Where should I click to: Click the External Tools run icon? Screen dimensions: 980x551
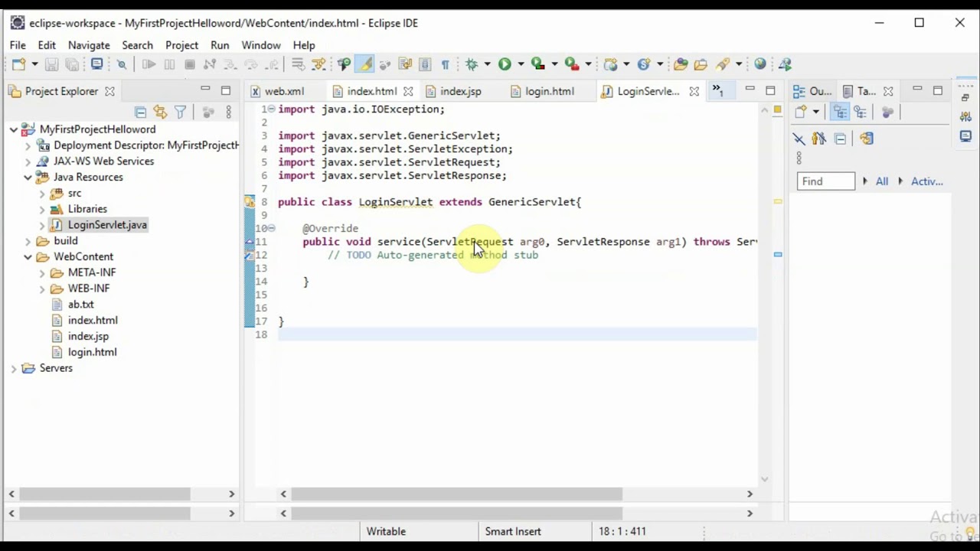pos(572,64)
